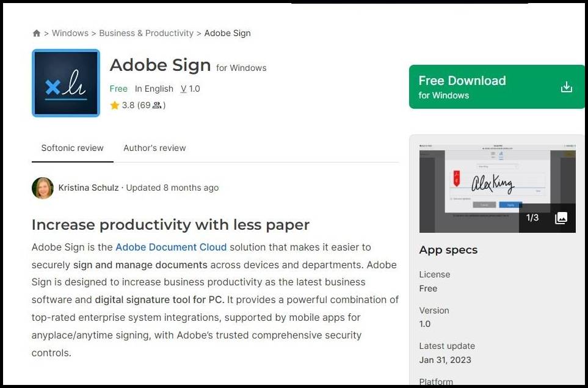Switch to Author's review tab
Screen dimensions: 588x388
click(x=154, y=148)
